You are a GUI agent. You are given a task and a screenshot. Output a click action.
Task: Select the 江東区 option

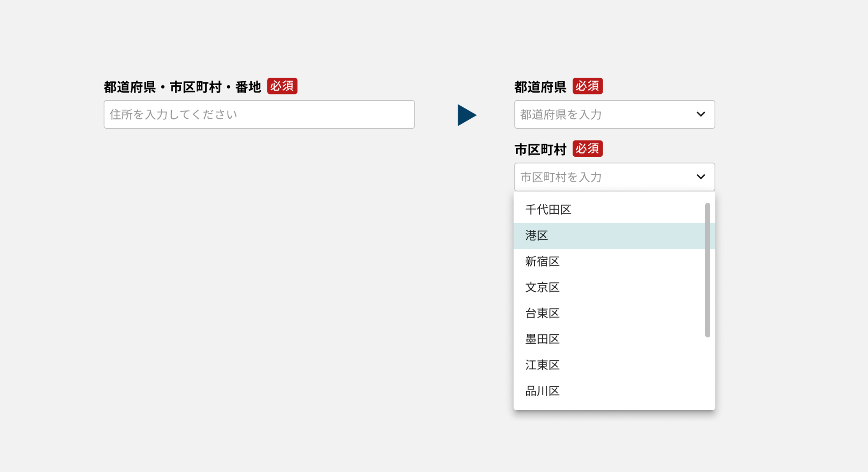click(x=542, y=365)
